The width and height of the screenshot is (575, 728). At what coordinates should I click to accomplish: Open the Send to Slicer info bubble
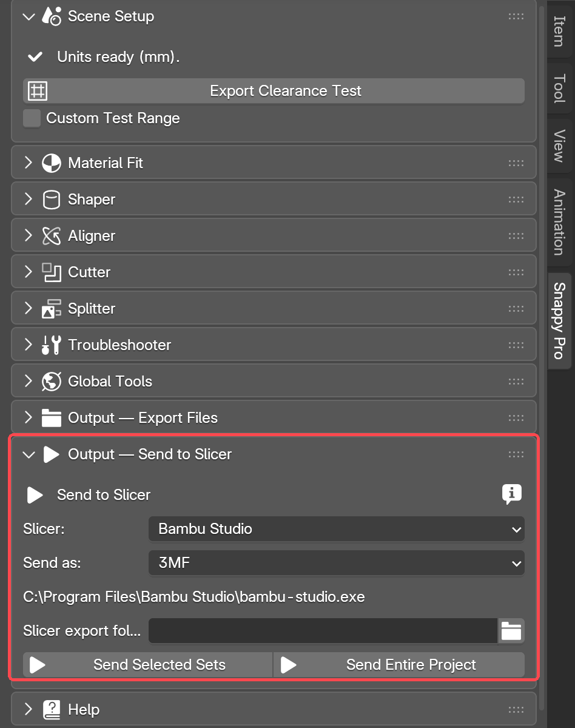512,494
